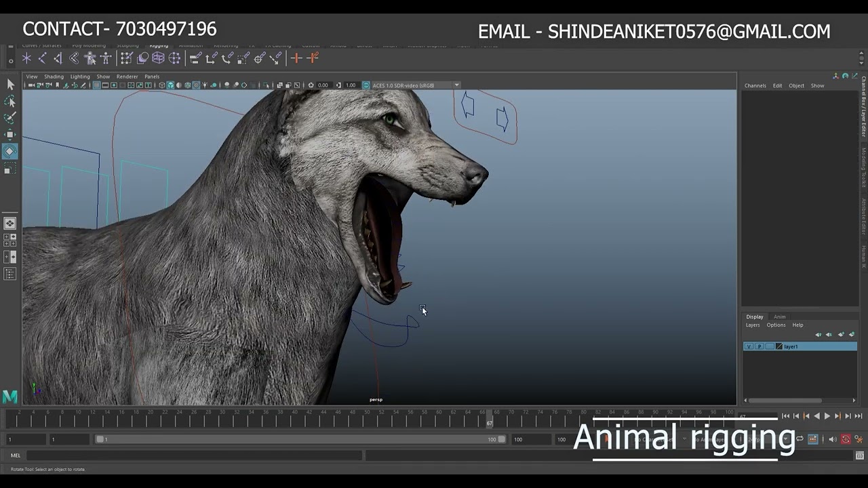This screenshot has height=488, width=868.
Task: Open the viewport Lighting menu
Action: coord(80,77)
